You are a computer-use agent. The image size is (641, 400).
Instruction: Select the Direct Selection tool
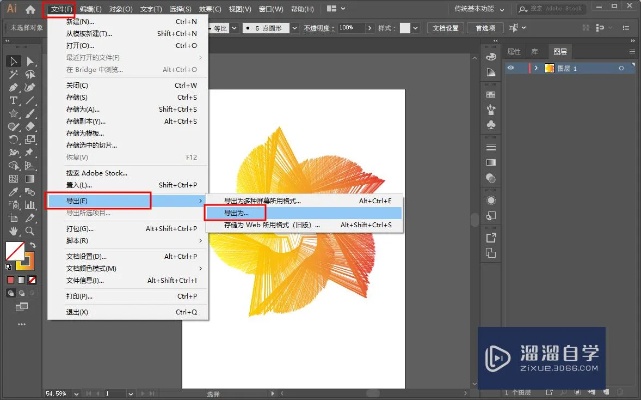(30, 61)
